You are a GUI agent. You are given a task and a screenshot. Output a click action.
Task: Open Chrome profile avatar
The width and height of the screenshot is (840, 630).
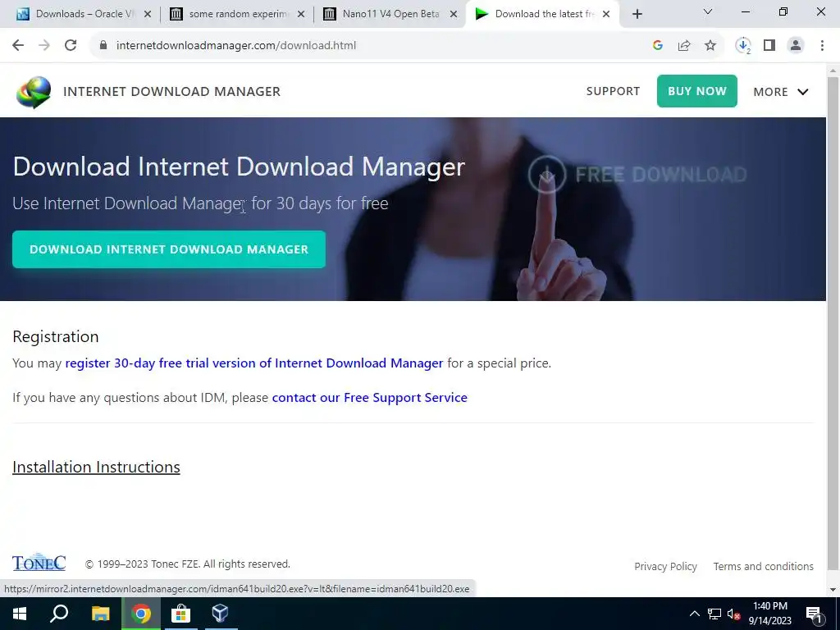click(x=796, y=46)
